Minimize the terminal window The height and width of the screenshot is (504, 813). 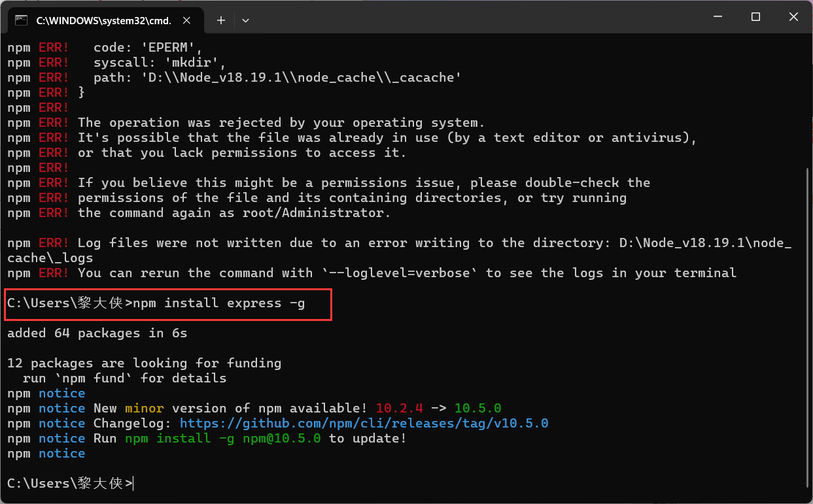click(x=717, y=18)
